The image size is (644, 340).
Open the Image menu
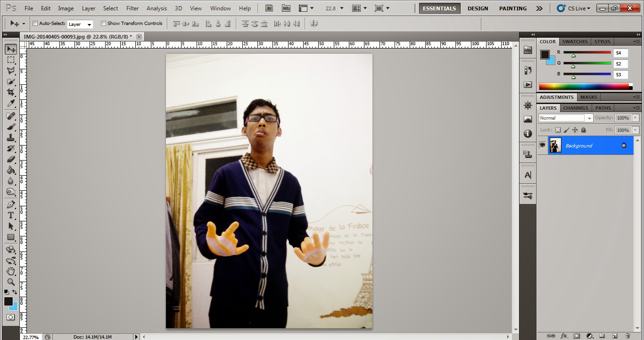[x=66, y=8]
